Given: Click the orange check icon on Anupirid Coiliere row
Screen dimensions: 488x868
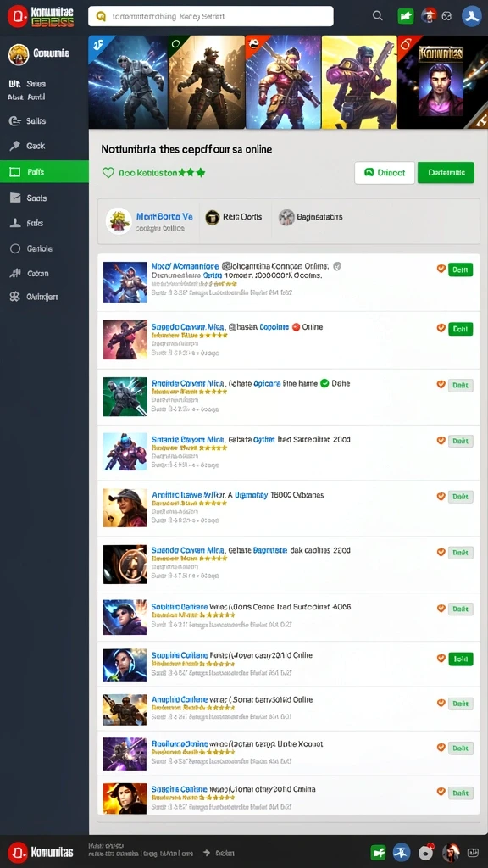Looking at the screenshot, I should coord(441,703).
